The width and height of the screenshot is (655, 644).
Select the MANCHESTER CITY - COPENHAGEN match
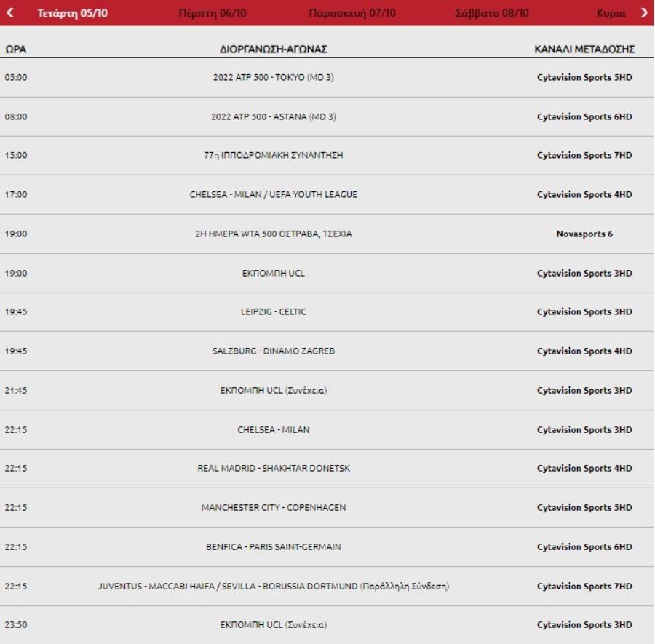(273, 507)
